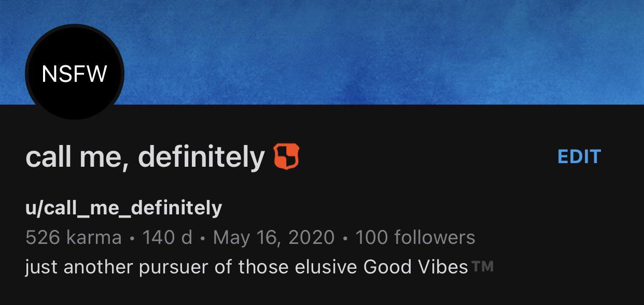The width and height of the screenshot is (644, 305).
Task: View the 526 karma count
Action: pyautogui.click(x=73, y=238)
